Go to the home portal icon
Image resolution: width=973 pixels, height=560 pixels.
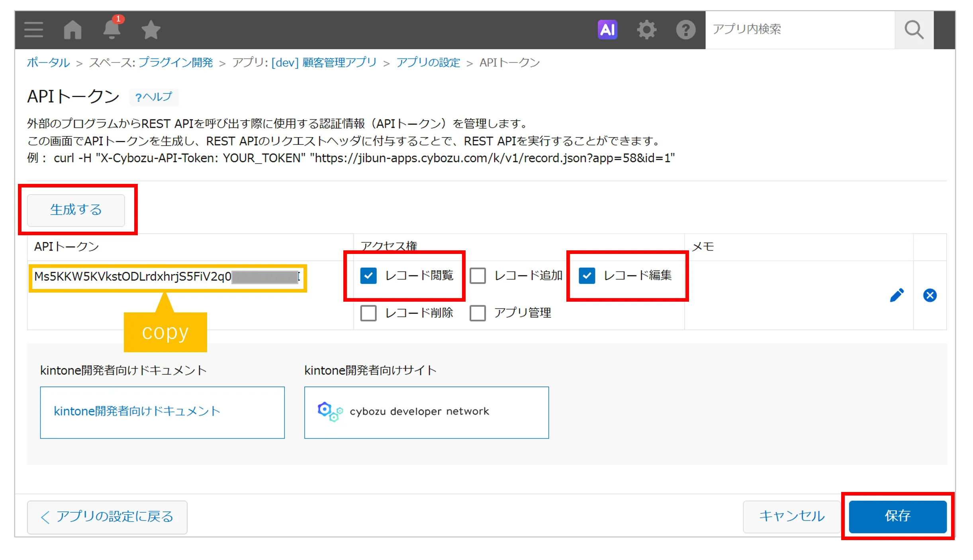tap(72, 30)
